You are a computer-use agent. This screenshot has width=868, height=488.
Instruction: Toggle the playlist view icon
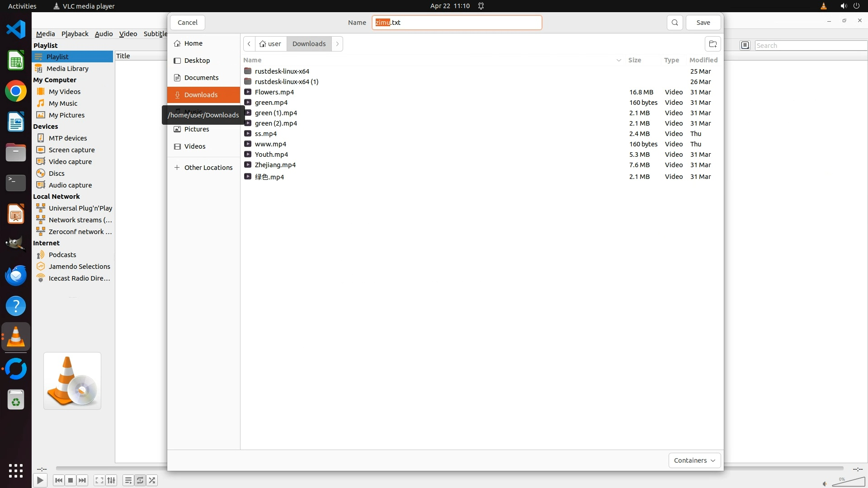point(128,480)
